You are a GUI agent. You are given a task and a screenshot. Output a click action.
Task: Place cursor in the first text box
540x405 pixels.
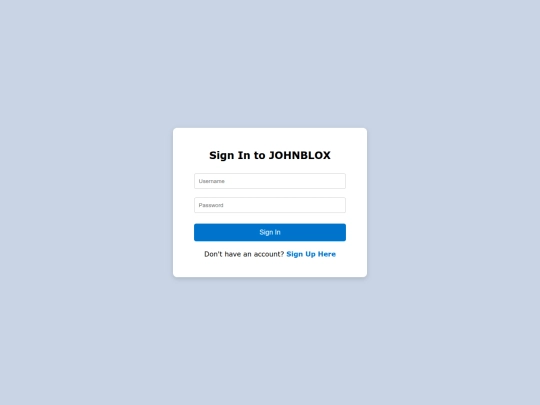270,181
